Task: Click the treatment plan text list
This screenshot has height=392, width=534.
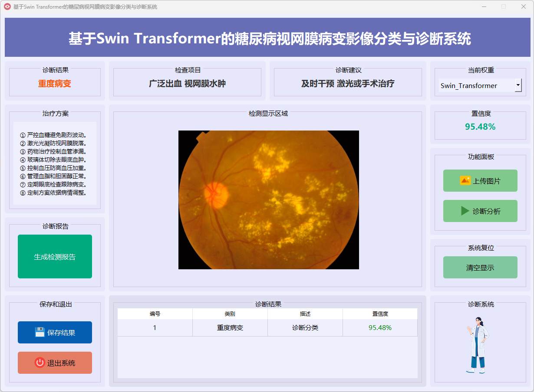Action: 55,164
